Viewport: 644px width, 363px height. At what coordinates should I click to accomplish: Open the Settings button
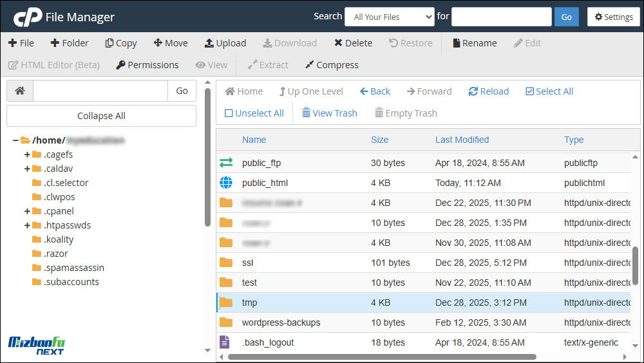point(614,17)
